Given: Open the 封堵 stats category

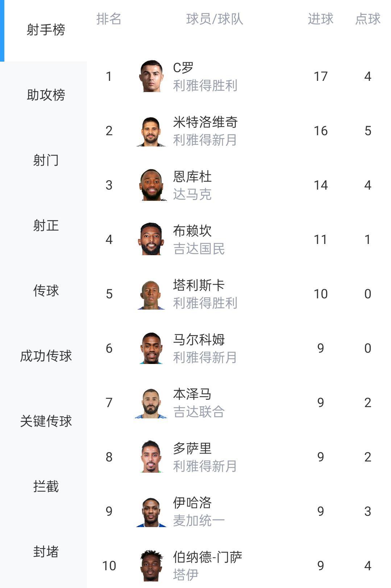Looking at the screenshot, I should click(46, 552).
